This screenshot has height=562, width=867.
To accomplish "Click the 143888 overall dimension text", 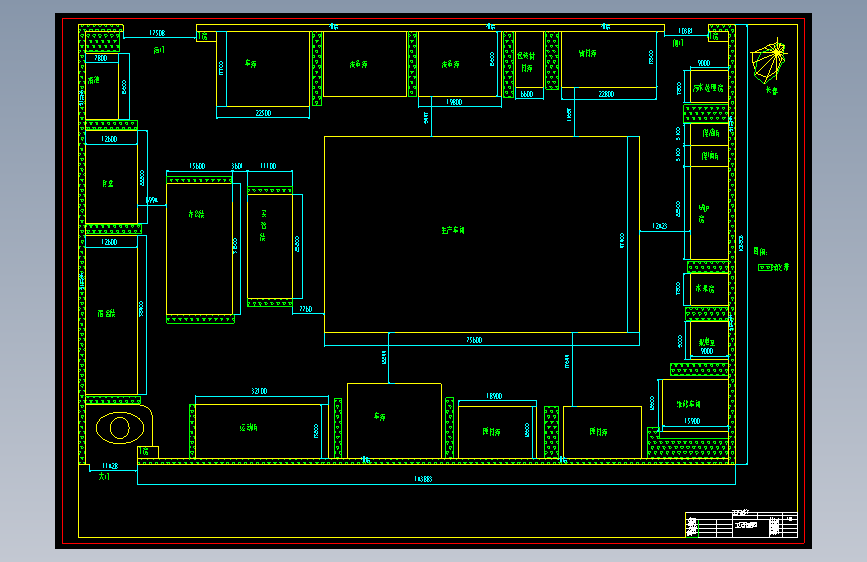I will pos(423,479).
